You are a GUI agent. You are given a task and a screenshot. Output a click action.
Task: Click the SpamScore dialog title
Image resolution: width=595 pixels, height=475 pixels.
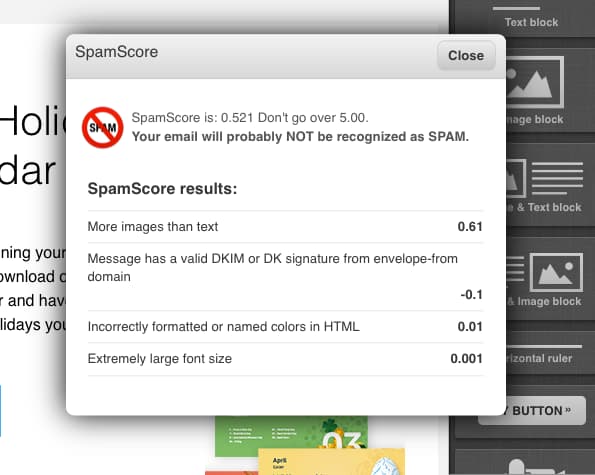(116, 52)
